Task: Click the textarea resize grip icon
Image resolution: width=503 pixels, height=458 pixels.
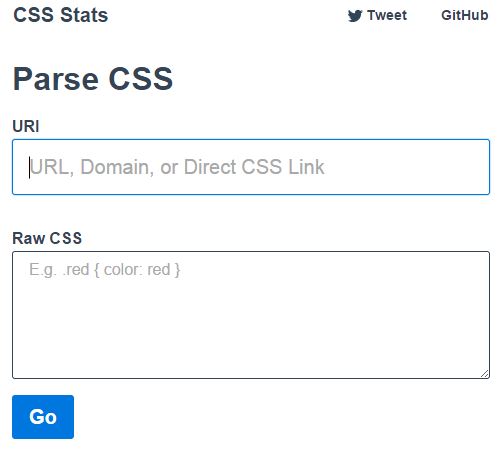Action: (485, 374)
